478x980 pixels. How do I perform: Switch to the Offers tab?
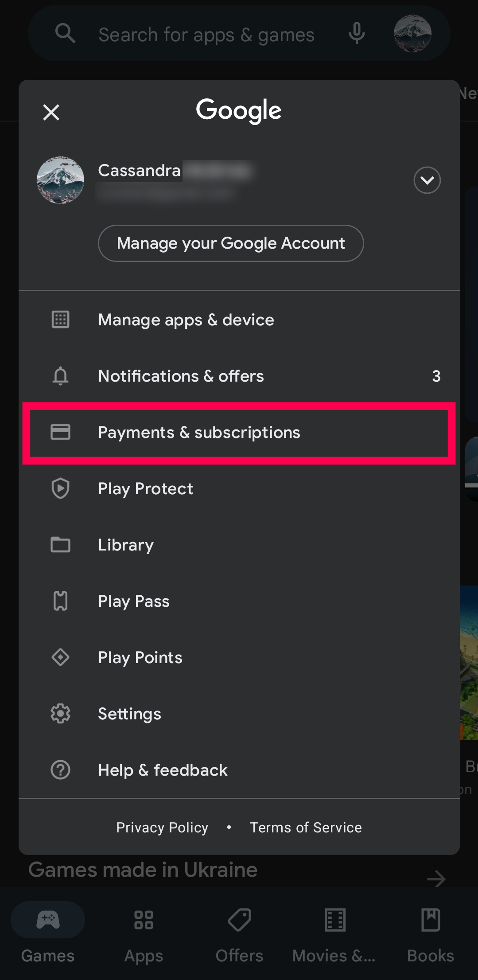click(239, 931)
